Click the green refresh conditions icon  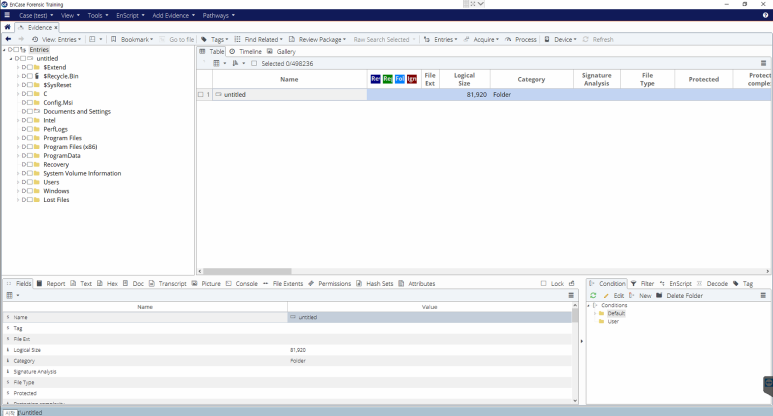593,295
